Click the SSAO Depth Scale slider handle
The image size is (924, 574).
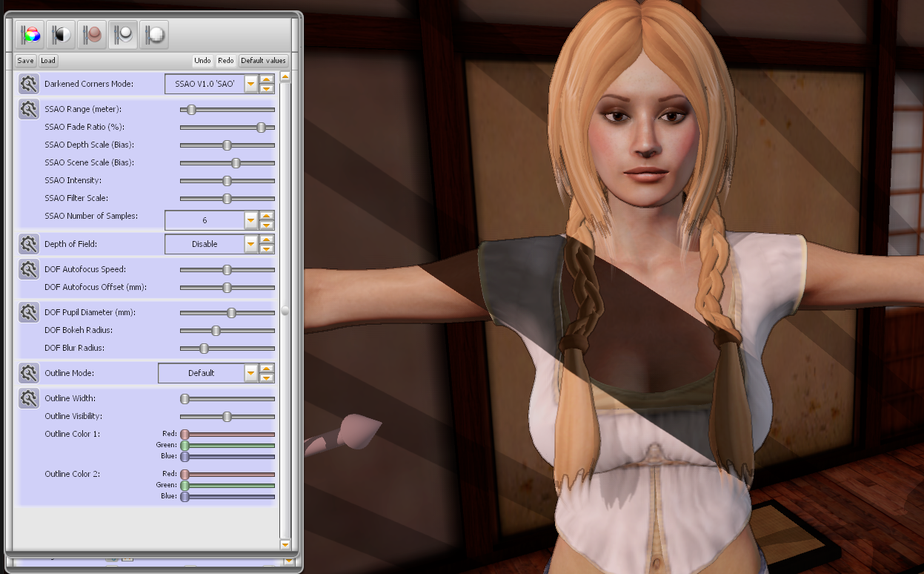227,145
